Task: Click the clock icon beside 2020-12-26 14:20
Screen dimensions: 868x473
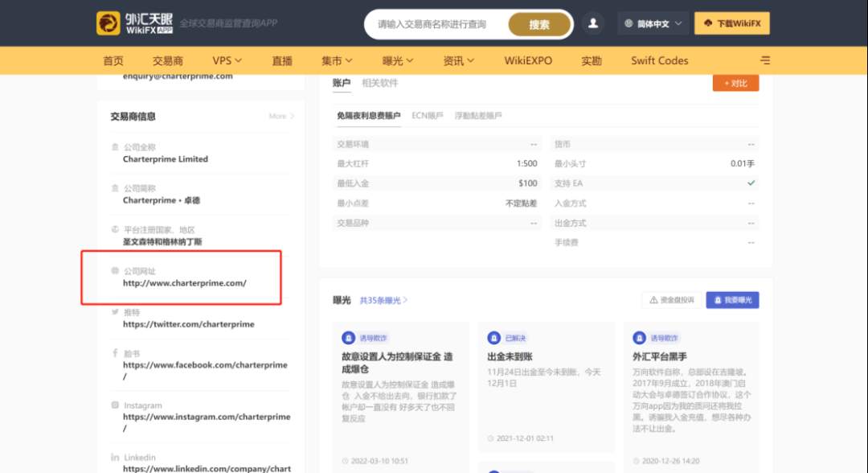Action: tap(636, 461)
